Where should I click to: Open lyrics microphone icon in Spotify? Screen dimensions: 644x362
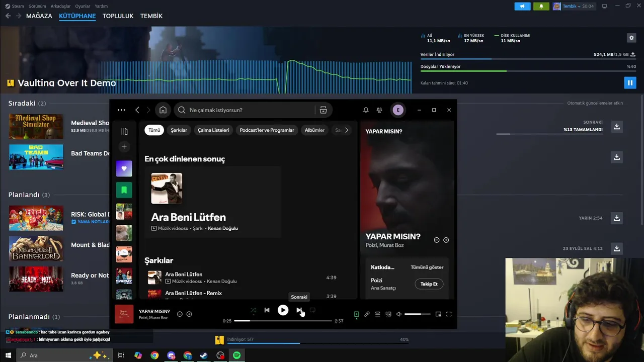click(367, 314)
